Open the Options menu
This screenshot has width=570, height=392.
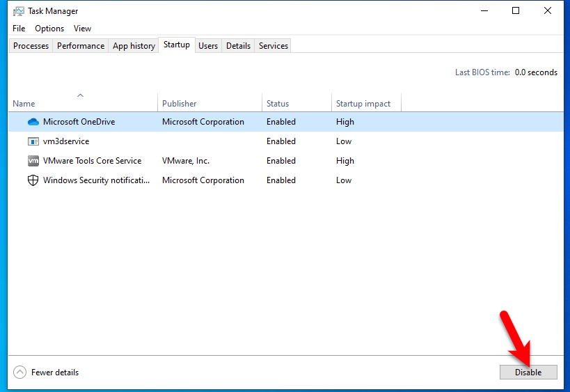click(49, 29)
